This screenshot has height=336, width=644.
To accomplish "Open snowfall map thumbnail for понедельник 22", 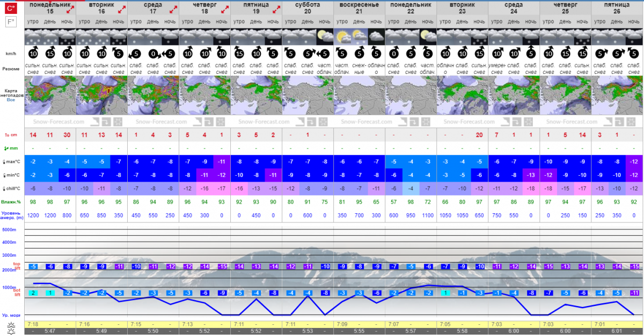I will 411,95.
